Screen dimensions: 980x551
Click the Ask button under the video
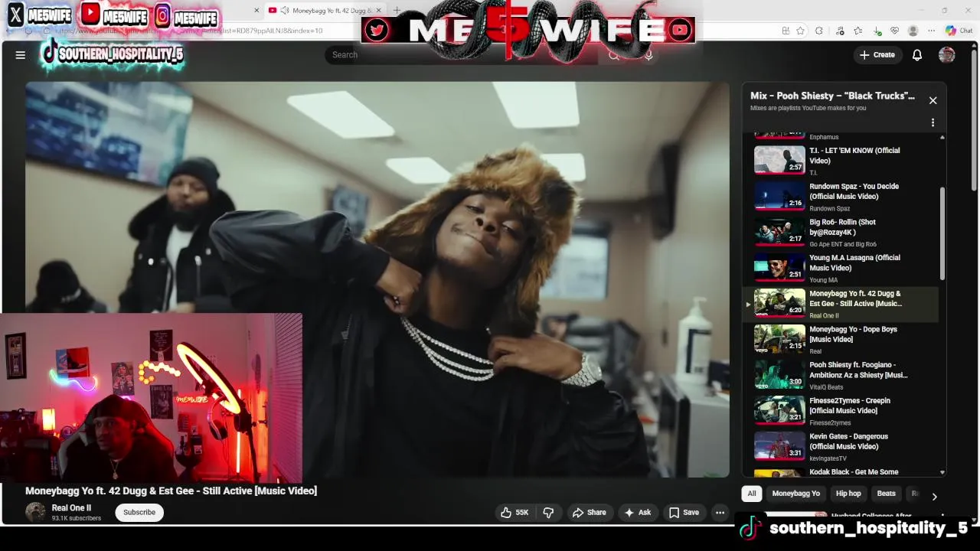(x=638, y=513)
